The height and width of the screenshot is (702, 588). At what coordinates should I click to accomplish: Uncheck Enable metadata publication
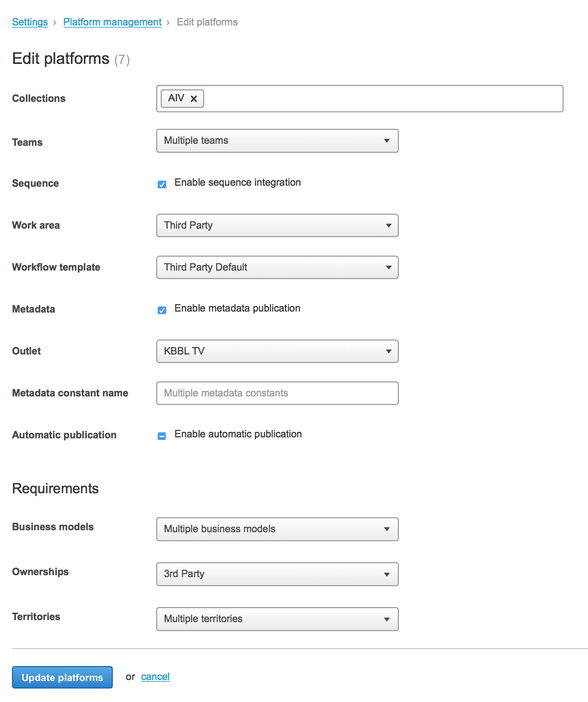click(162, 310)
